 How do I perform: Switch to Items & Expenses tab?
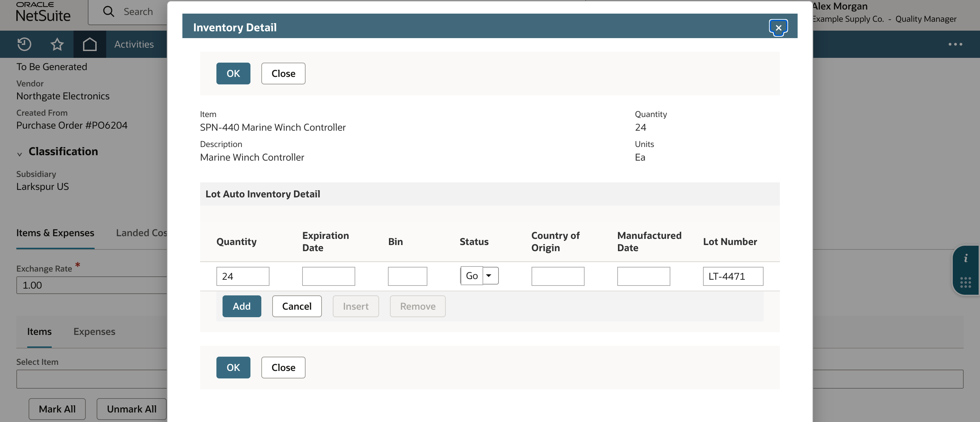[55, 233]
